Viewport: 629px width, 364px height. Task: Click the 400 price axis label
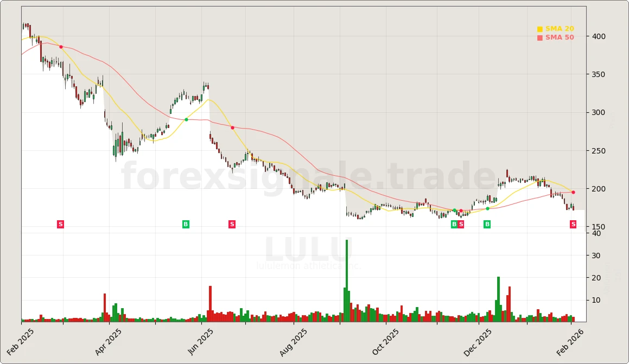(599, 36)
